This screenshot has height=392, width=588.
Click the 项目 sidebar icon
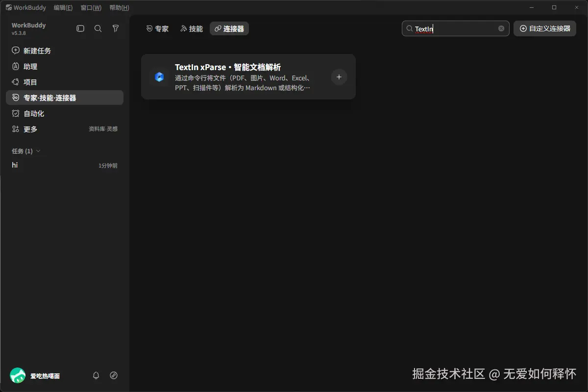click(16, 82)
